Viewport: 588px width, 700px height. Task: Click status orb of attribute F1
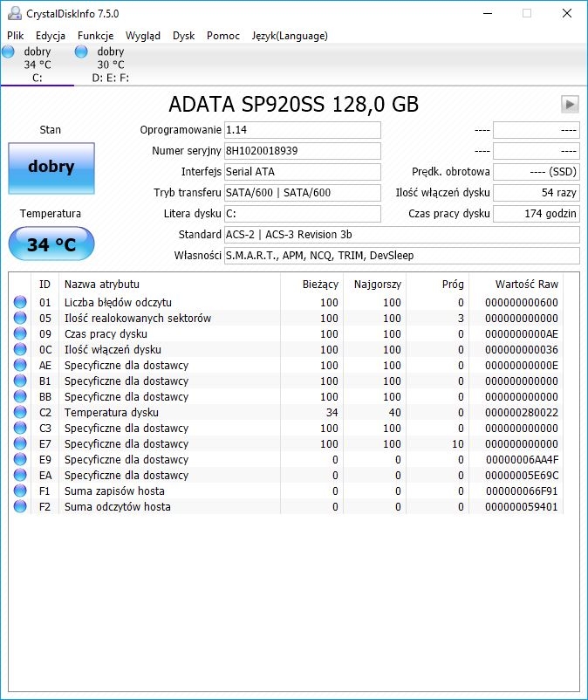coord(20,491)
